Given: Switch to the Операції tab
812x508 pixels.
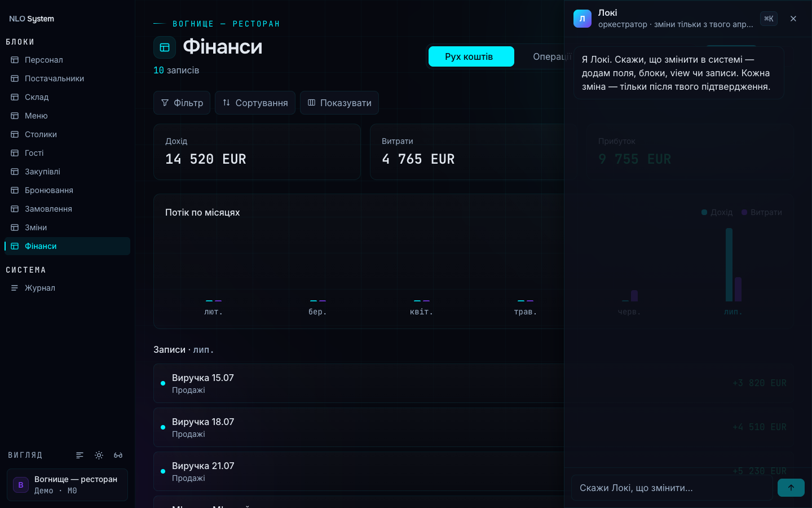Looking at the screenshot, I should (x=551, y=56).
